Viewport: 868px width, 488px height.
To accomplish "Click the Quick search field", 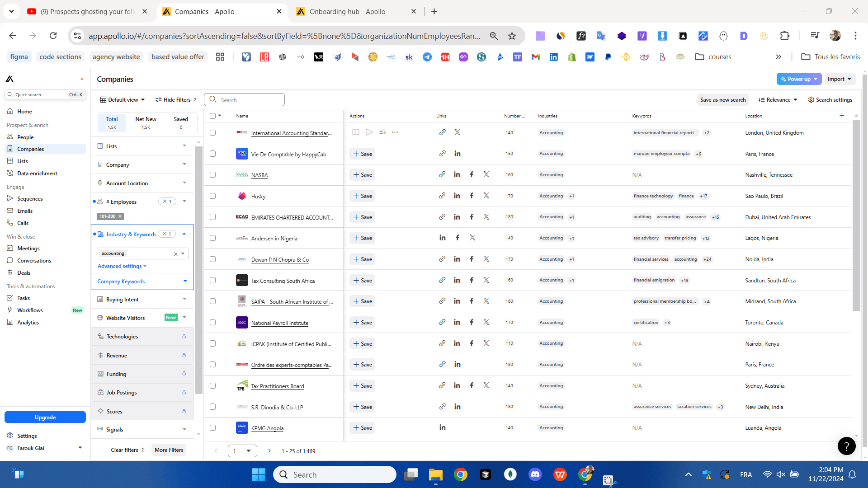I will [x=45, y=94].
